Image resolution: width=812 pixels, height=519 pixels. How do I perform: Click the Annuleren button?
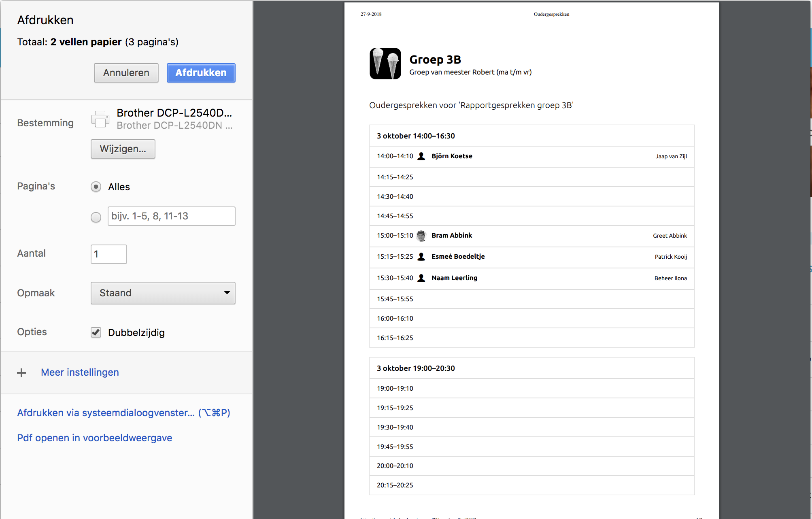(x=126, y=73)
